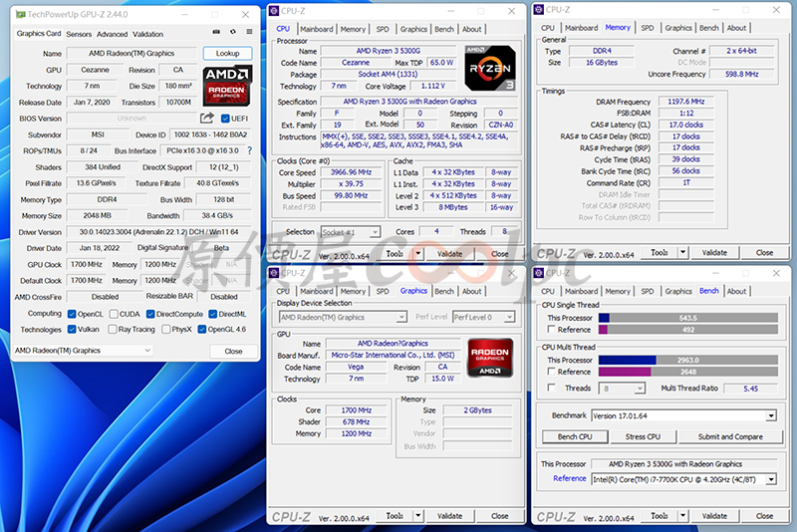
Task: Open the Threads count dropdown showing 8
Action: (x=622, y=389)
